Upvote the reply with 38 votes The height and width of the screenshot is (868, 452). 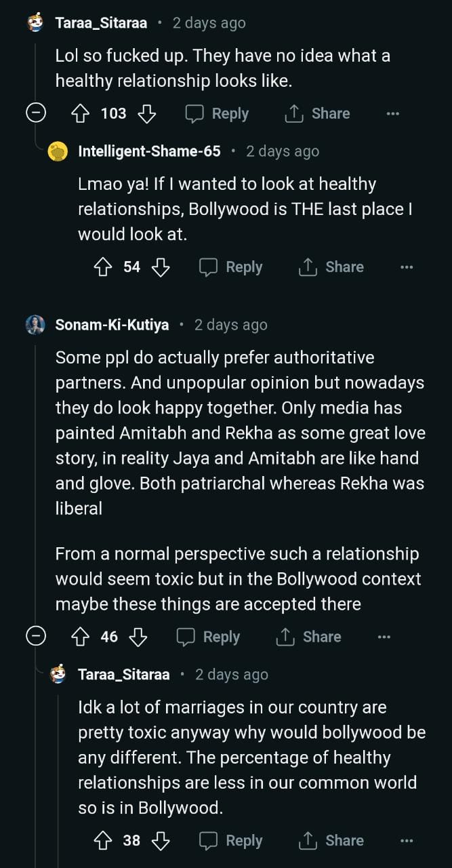click(x=104, y=841)
